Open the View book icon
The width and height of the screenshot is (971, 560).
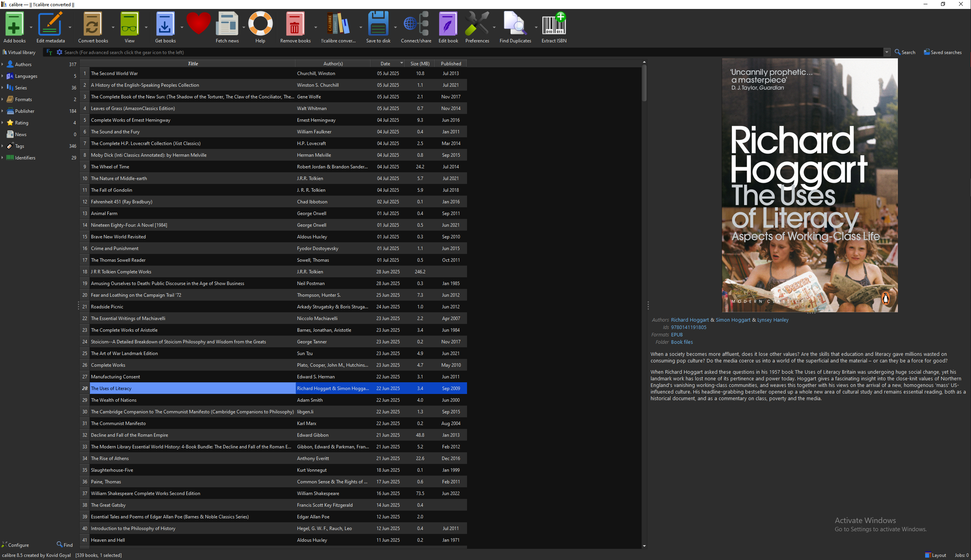[129, 24]
